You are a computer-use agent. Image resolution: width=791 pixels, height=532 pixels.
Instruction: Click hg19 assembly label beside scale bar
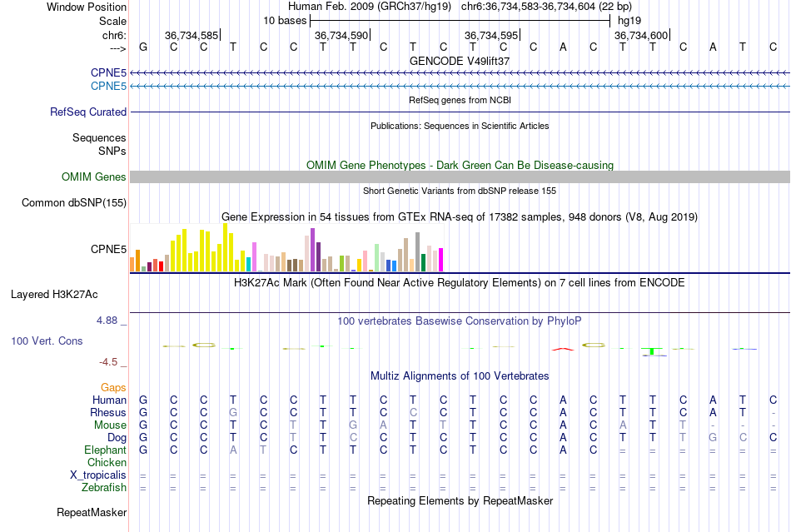(629, 21)
